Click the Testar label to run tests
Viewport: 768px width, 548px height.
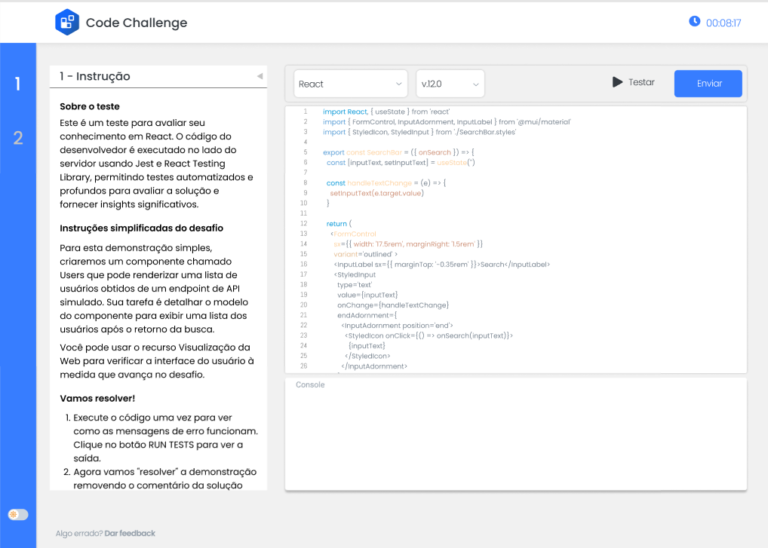tap(641, 82)
